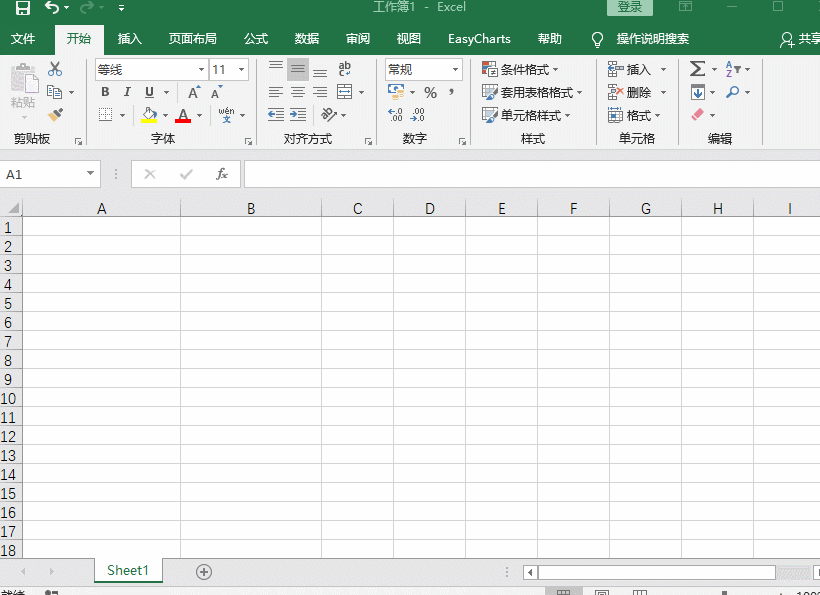Open the 公式 ribbon tab
Image resolution: width=820 pixels, height=595 pixels.
256,39
